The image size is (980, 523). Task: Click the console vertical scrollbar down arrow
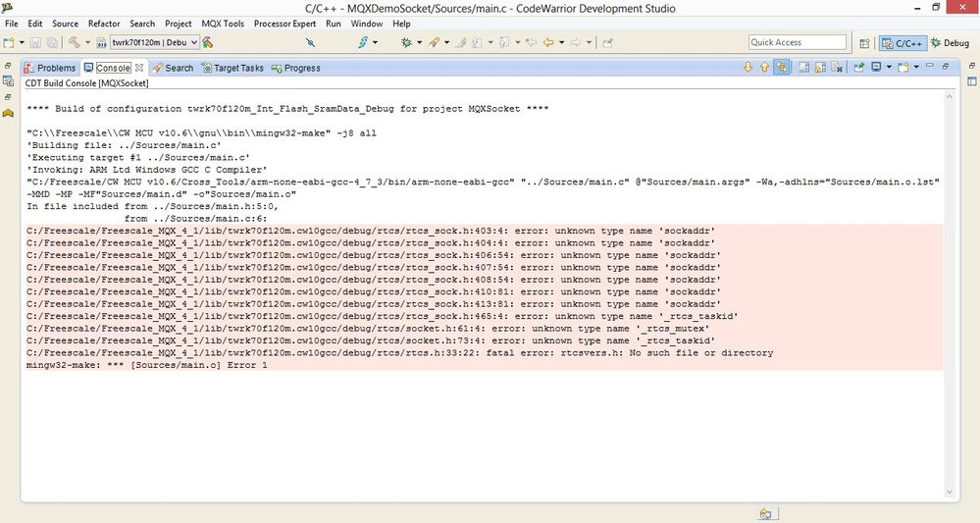click(950, 492)
